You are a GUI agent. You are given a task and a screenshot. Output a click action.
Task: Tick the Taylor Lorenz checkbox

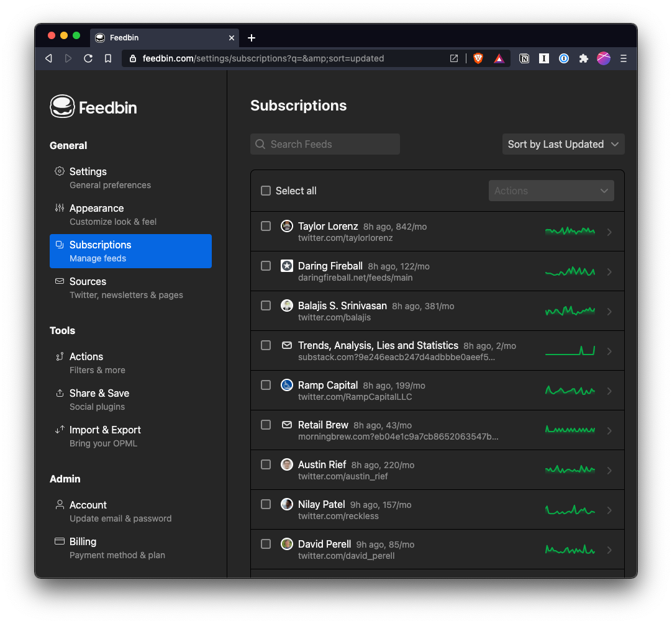266,226
